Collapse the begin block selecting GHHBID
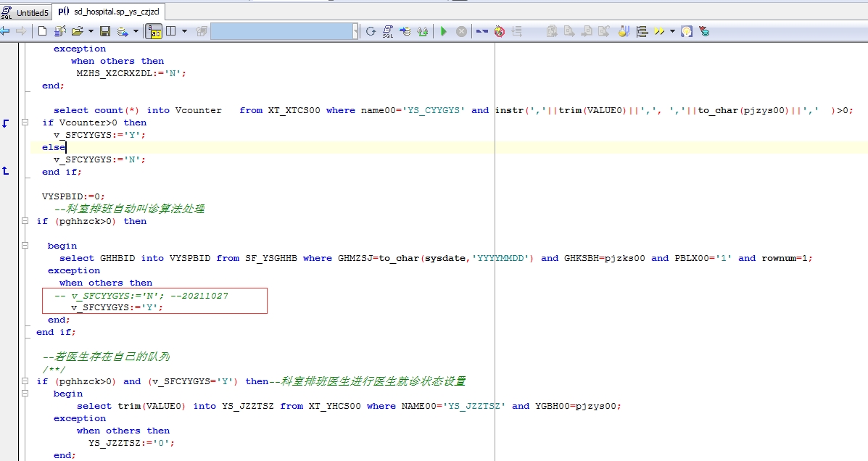This screenshot has width=868, height=461. pyautogui.click(x=25, y=245)
